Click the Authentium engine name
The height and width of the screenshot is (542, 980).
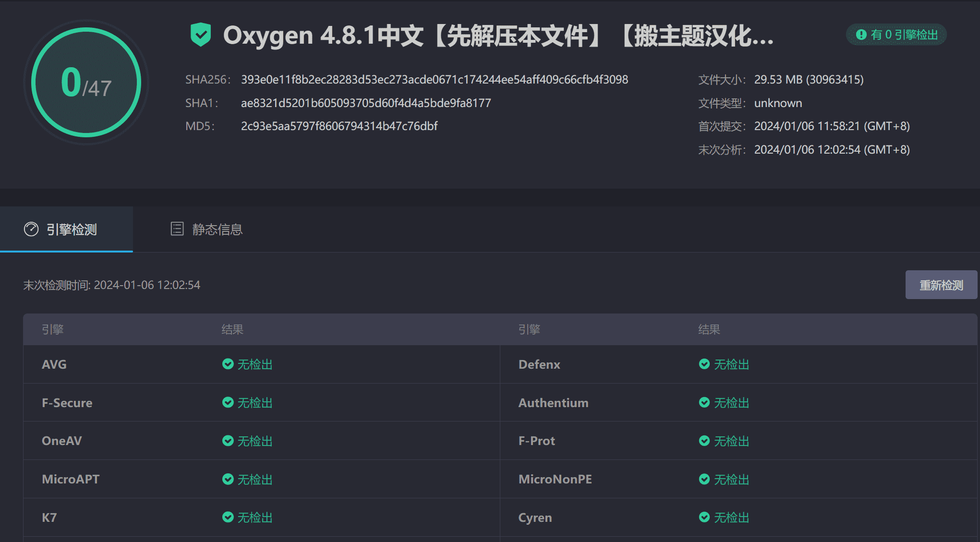coord(553,403)
